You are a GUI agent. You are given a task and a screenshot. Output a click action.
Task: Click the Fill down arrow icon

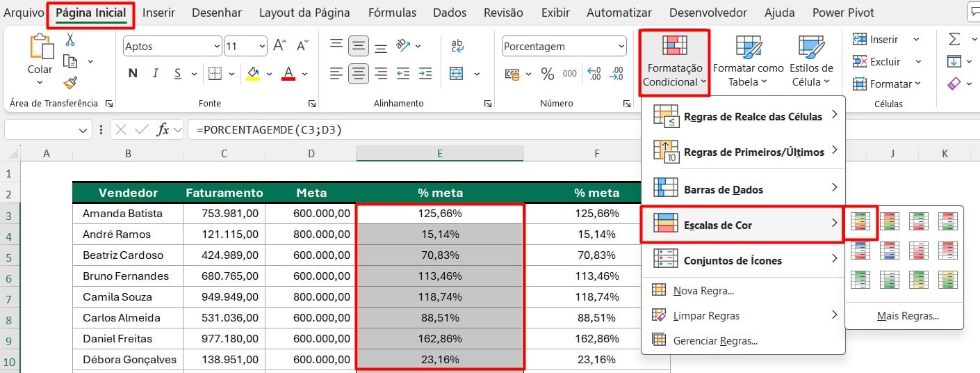[x=954, y=61]
